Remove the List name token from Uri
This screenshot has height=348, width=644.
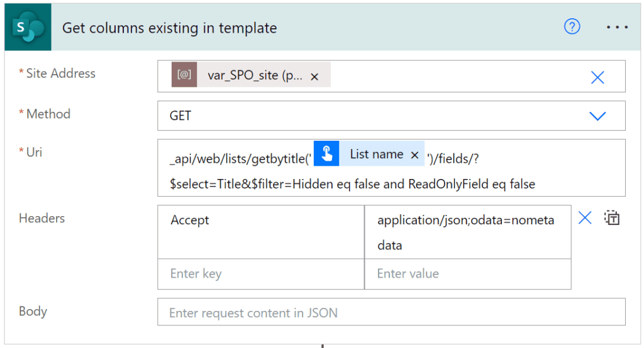pyautogui.click(x=414, y=155)
